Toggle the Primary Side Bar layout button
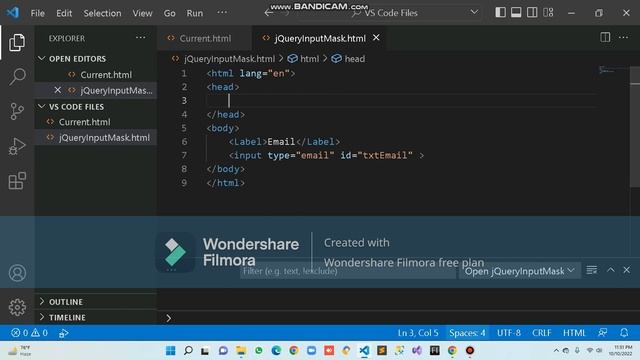The image size is (640, 360). 500,13
